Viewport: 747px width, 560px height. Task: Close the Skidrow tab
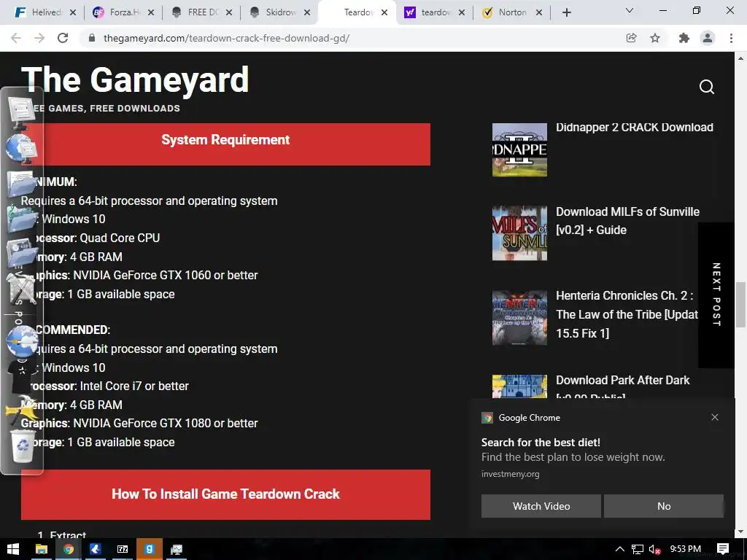[307, 12]
